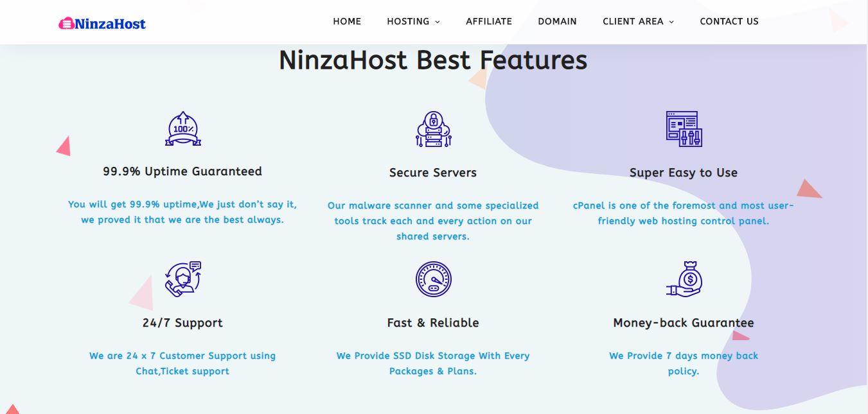
Task: Open the Hosting menu
Action: pos(413,21)
